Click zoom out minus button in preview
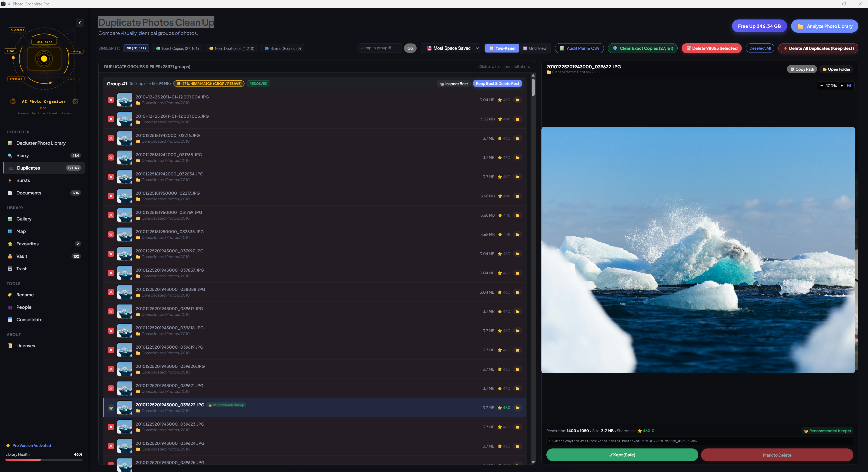The height and width of the screenshot is (472, 868). pyautogui.click(x=821, y=86)
